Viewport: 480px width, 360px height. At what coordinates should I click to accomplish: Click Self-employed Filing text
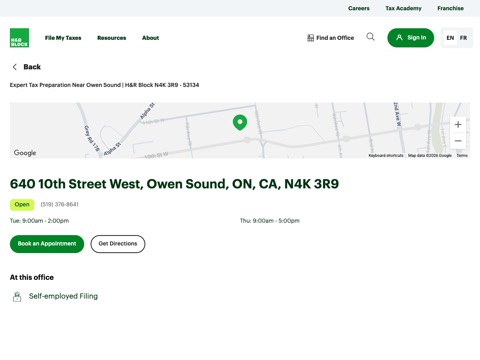tap(63, 296)
